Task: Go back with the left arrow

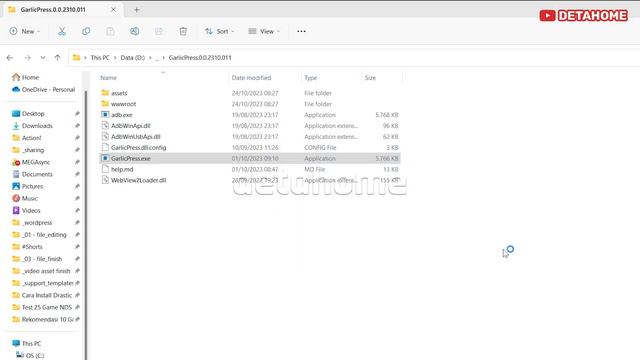Action: [10, 58]
